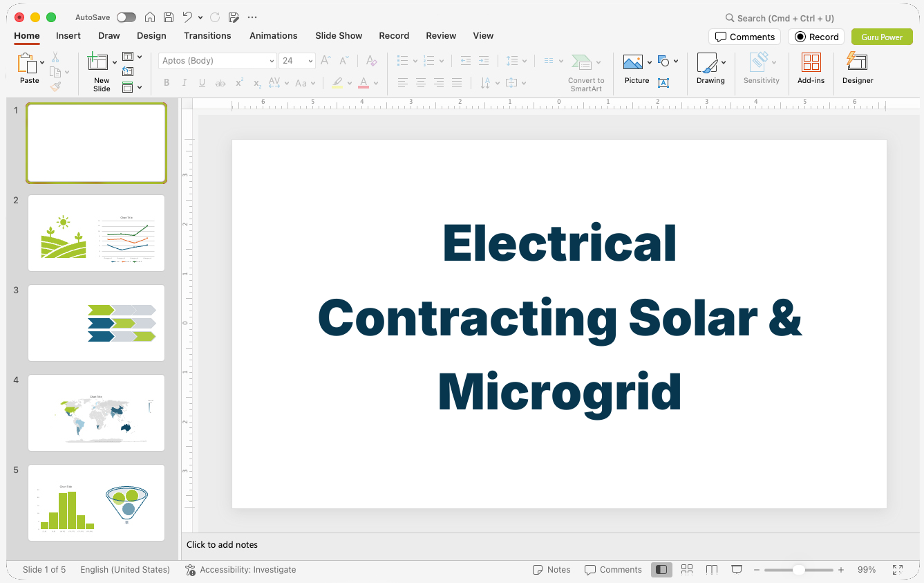Toggle Bold formatting
Screen dimensions: 924x583
[x=167, y=83]
